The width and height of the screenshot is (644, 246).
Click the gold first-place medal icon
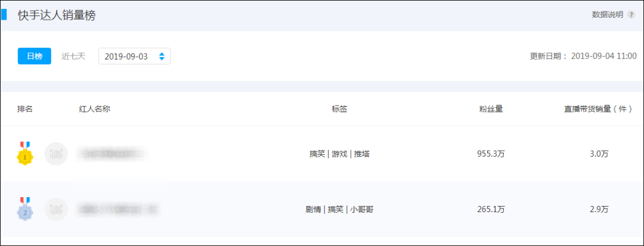(25, 153)
